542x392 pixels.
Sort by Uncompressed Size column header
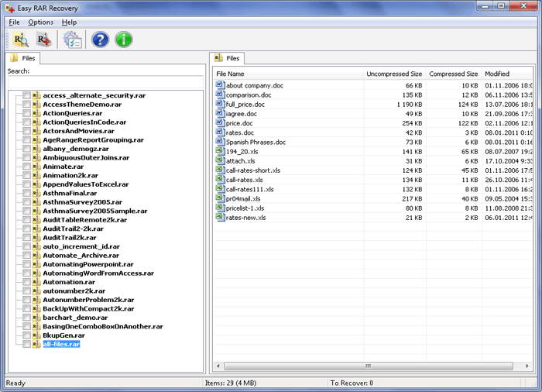point(394,74)
